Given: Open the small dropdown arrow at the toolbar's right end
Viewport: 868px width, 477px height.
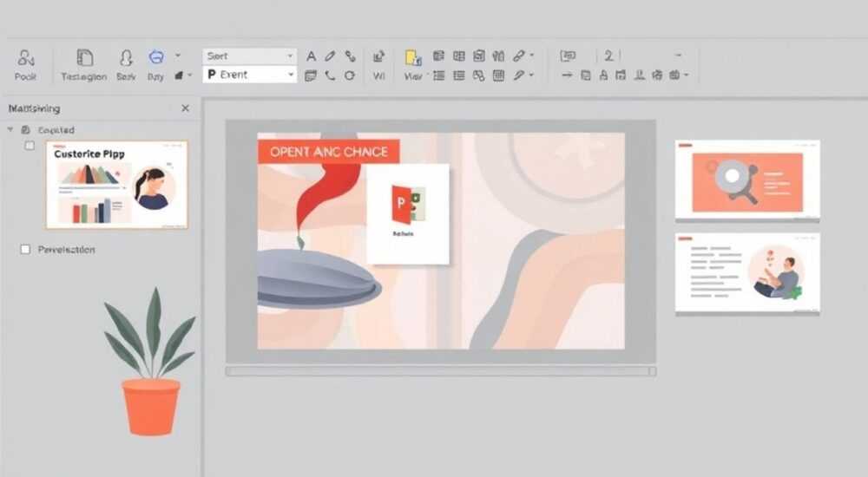Looking at the screenshot, I should point(678,56).
